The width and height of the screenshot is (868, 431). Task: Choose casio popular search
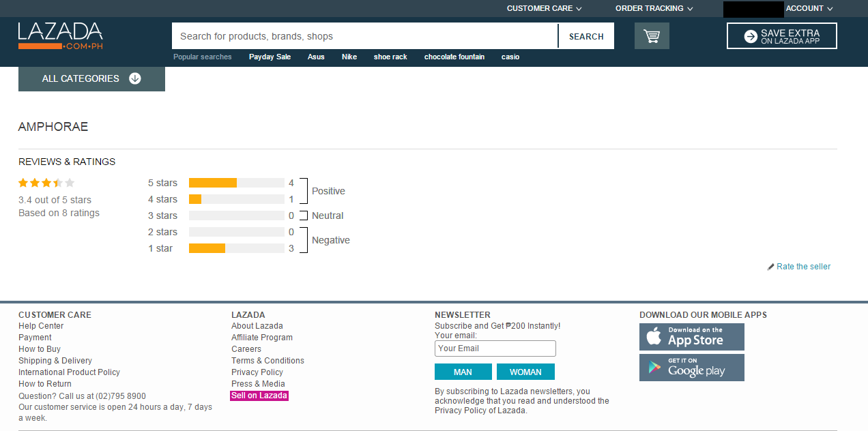[x=510, y=57]
